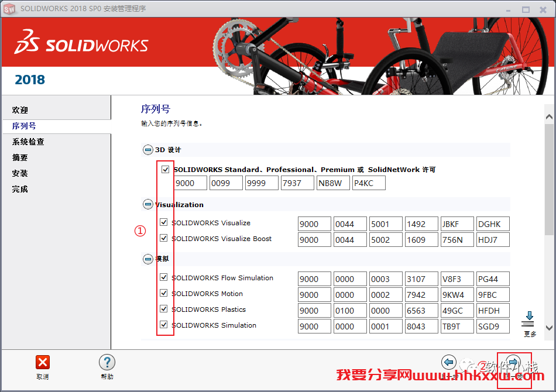This screenshot has width=556, height=392.
Task: Toggle the SOLIDWORKS Visualize checkbox
Action: tap(163, 222)
